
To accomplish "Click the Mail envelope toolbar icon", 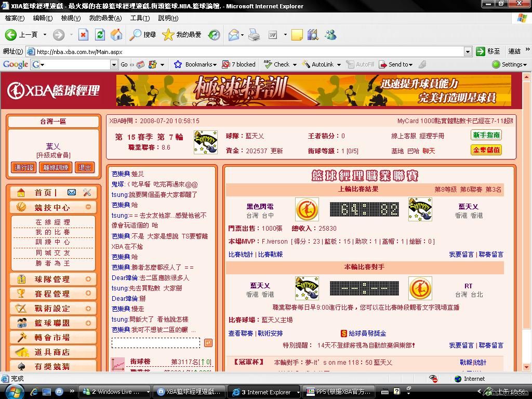I will (x=234, y=35).
